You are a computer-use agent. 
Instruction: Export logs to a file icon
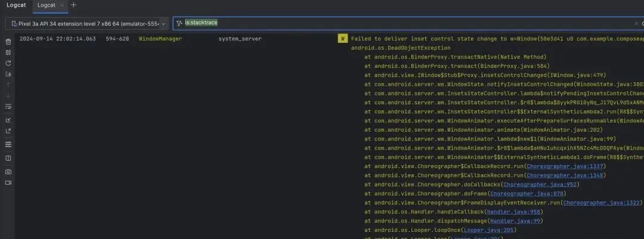point(8,131)
